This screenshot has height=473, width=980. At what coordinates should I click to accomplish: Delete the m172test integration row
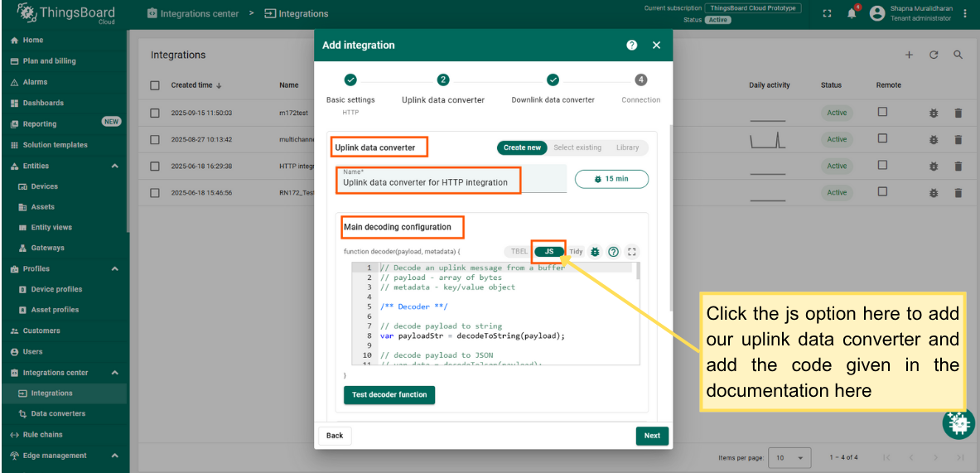tap(958, 113)
